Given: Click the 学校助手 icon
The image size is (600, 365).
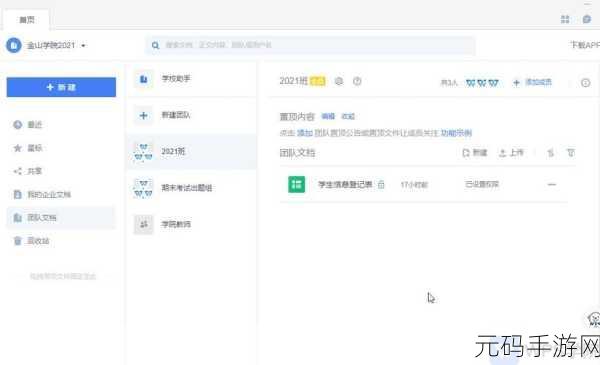Looking at the screenshot, I should pyautogui.click(x=143, y=79).
